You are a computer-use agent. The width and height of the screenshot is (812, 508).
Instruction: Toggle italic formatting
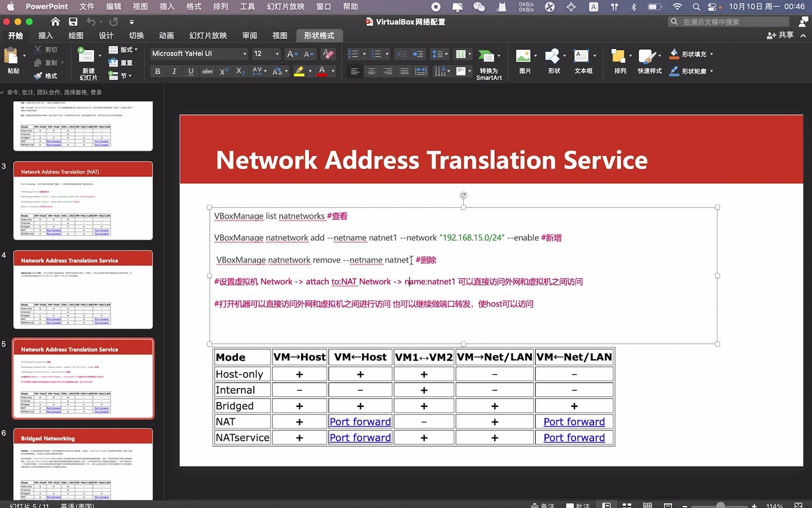[x=174, y=71]
